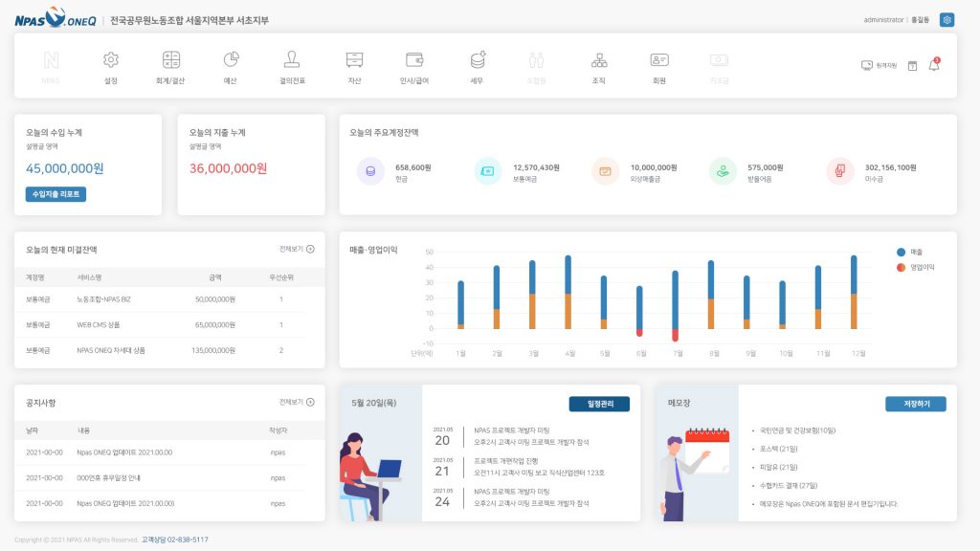
Task: Click the 수입지출 리포트 button
Action: [x=56, y=194]
